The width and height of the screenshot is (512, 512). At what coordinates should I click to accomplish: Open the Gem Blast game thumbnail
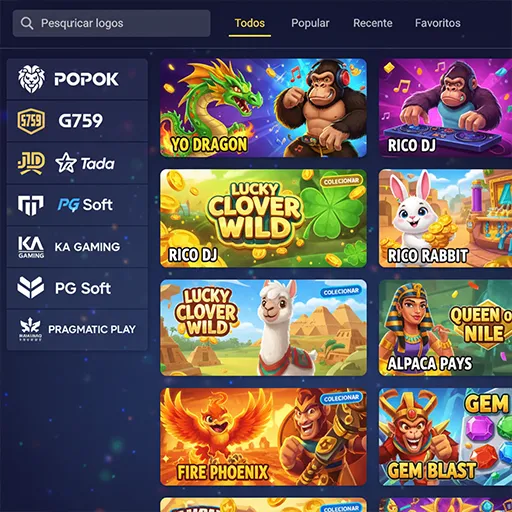445,437
